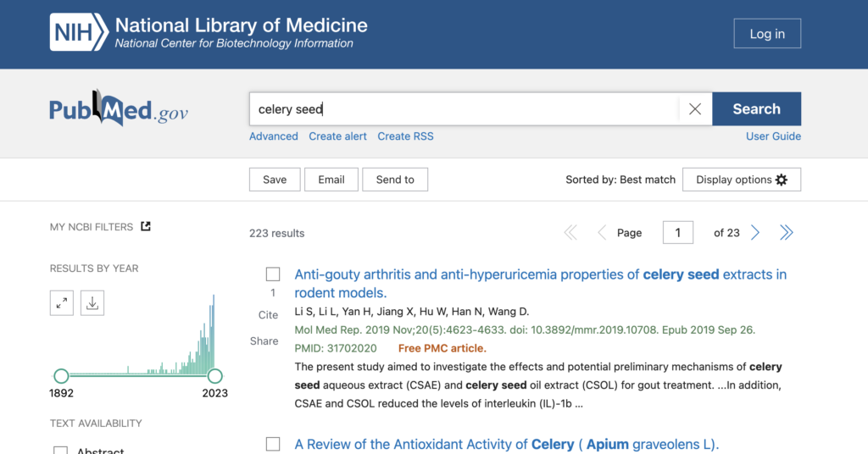Select the checkbox for Anti-gouty arthritis result
This screenshot has height=454, width=868.
[273, 274]
